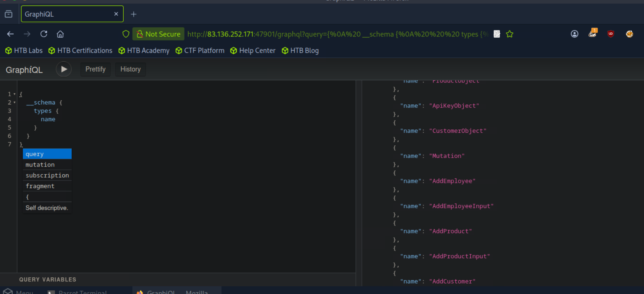Viewport: 644px width, 294px height.
Task: Bookmark this page with the star icon
Action: (510, 34)
